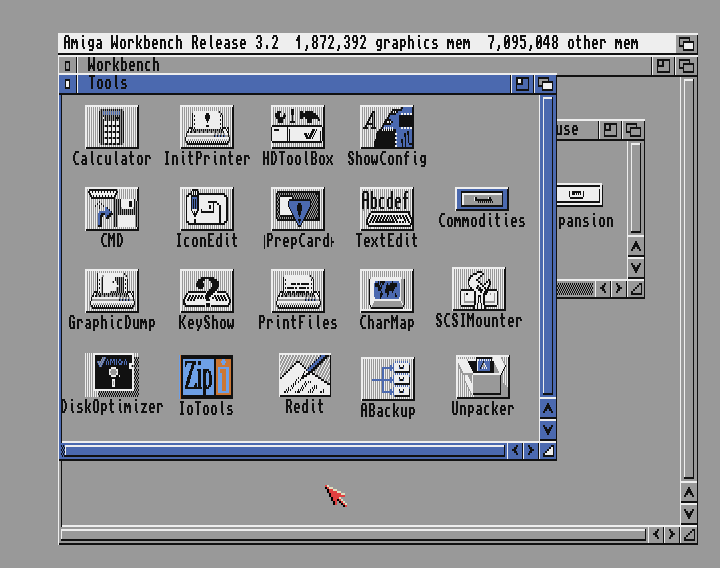Click the Workbench window scroll left arrow
This screenshot has width=720, height=568.
pyautogui.click(x=656, y=534)
